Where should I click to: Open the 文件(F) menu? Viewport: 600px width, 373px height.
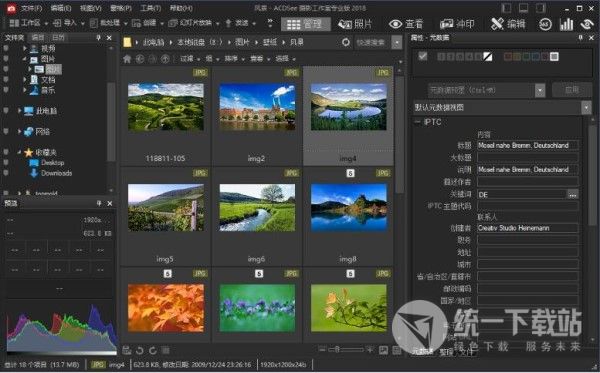[31, 8]
